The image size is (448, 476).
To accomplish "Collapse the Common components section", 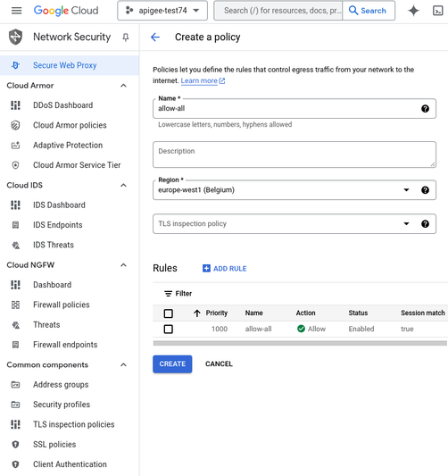I will (123, 364).
